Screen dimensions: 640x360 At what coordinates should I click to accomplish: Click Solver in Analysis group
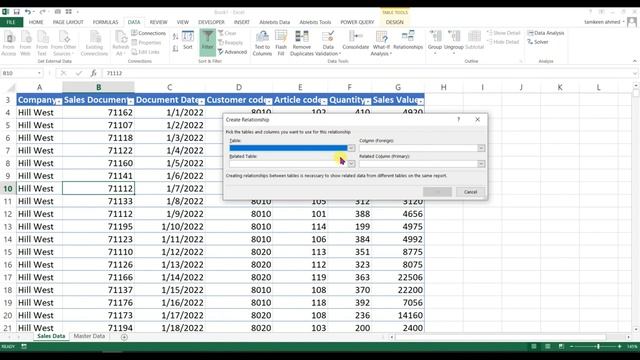(538, 42)
